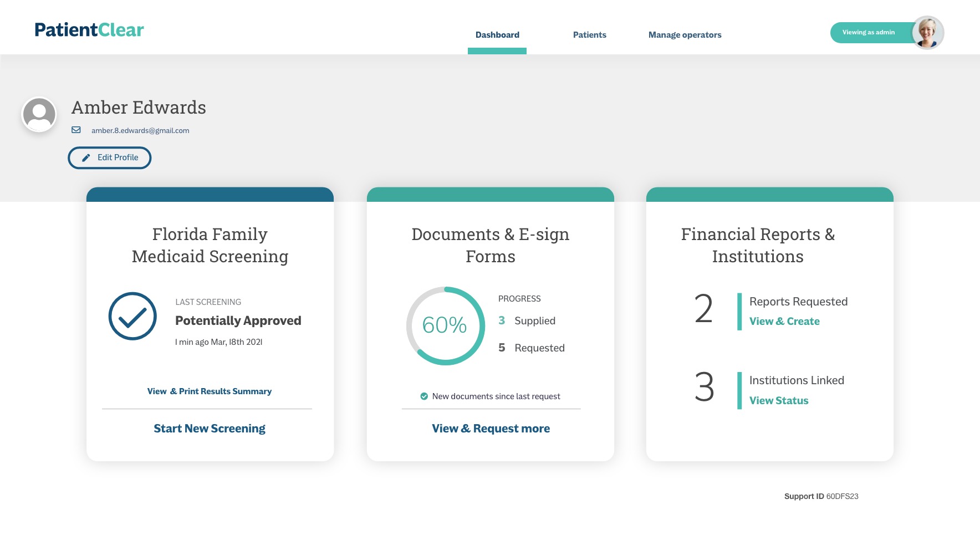
Task: Click the 60% progress ring
Action: (446, 326)
